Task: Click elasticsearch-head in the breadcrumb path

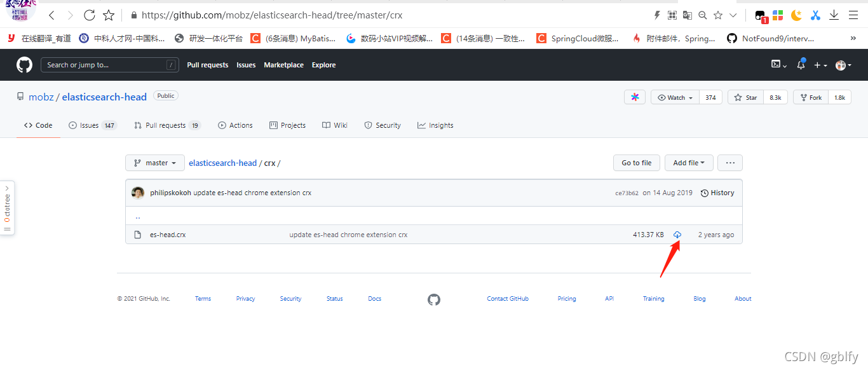Action: pyautogui.click(x=222, y=163)
